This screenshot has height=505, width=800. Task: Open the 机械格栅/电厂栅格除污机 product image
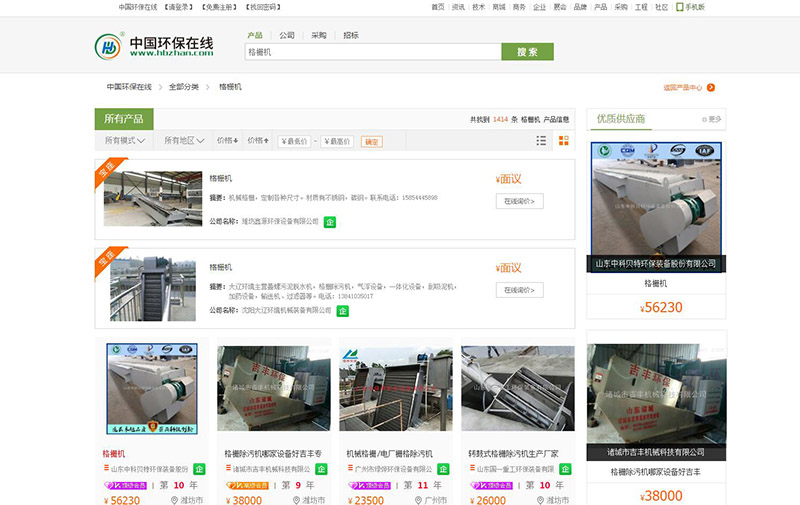[396, 388]
